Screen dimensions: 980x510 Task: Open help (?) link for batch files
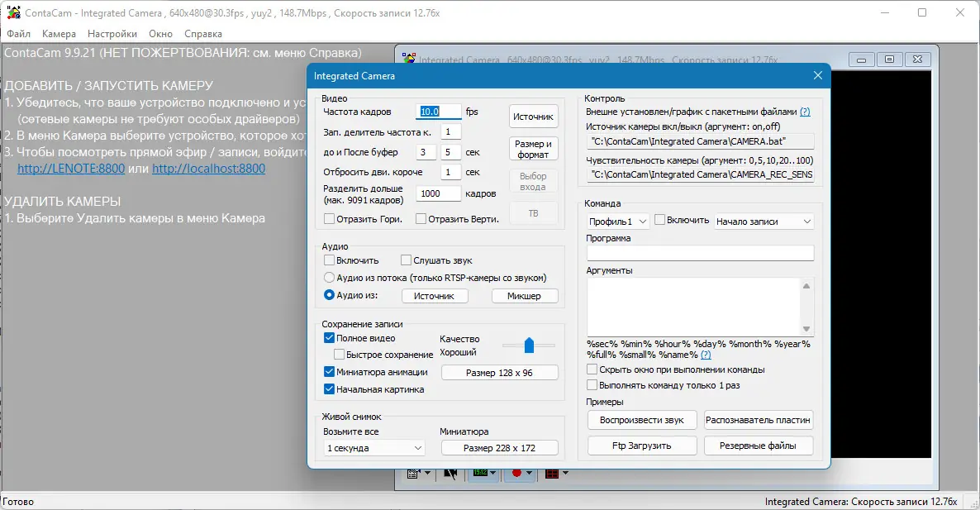[x=805, y=112]
